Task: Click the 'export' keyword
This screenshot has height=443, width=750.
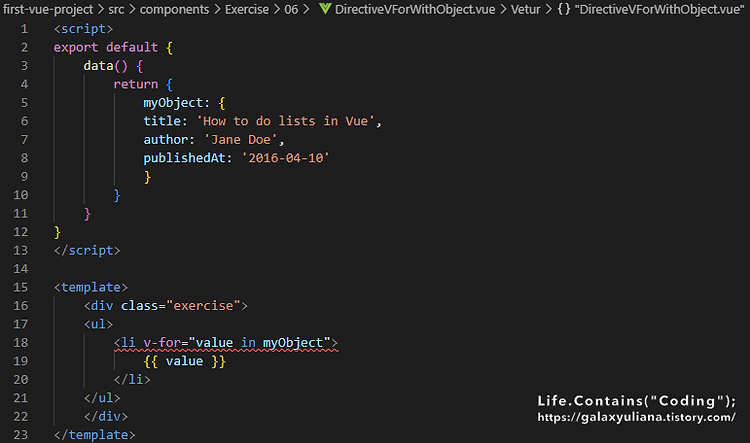Action: coord(76,47)
